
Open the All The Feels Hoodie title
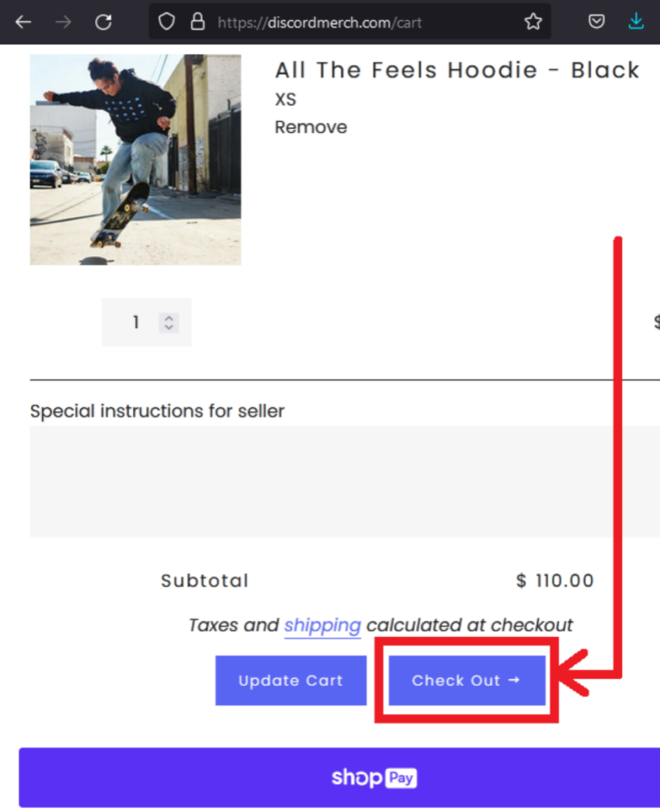pos(456,70)
